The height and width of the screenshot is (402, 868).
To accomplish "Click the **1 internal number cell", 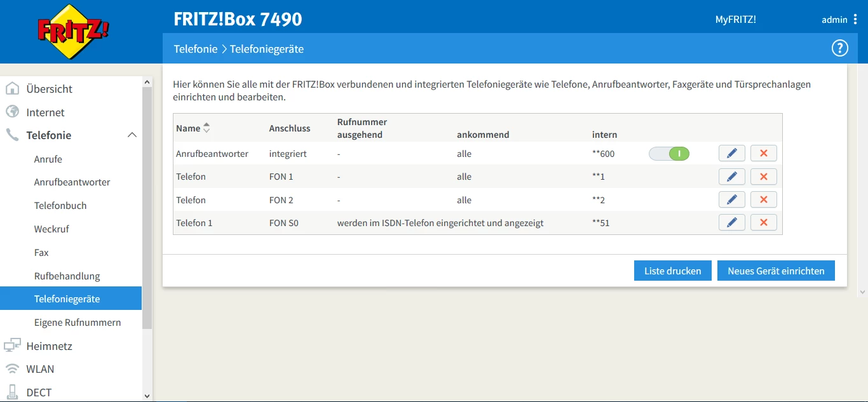I will click(x=598, y=177).
